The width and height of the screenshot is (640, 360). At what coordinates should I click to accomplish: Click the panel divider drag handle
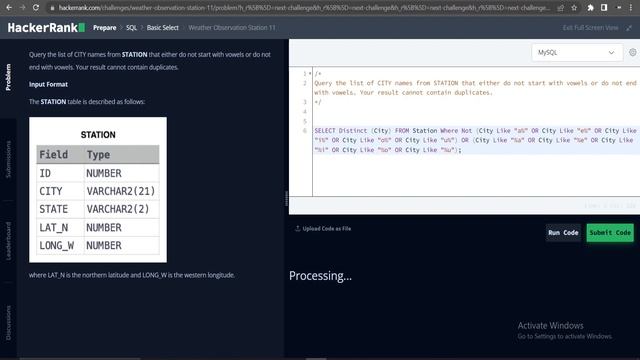pyautogui.click(x=286, y=198)
